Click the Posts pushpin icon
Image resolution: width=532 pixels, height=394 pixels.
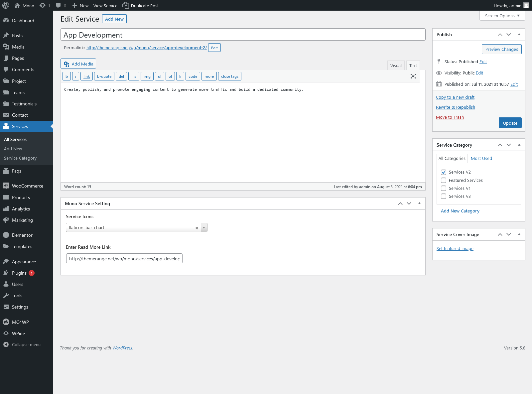[6, 36]
